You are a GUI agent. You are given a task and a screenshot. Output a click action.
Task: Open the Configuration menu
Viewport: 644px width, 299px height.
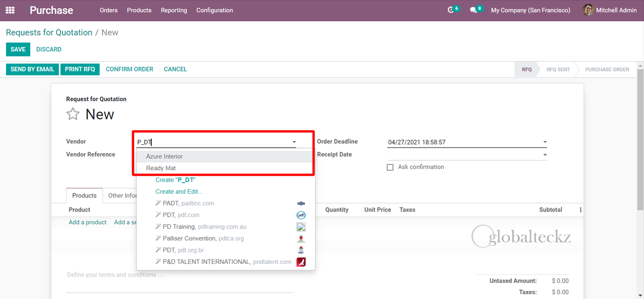point(215,10)
